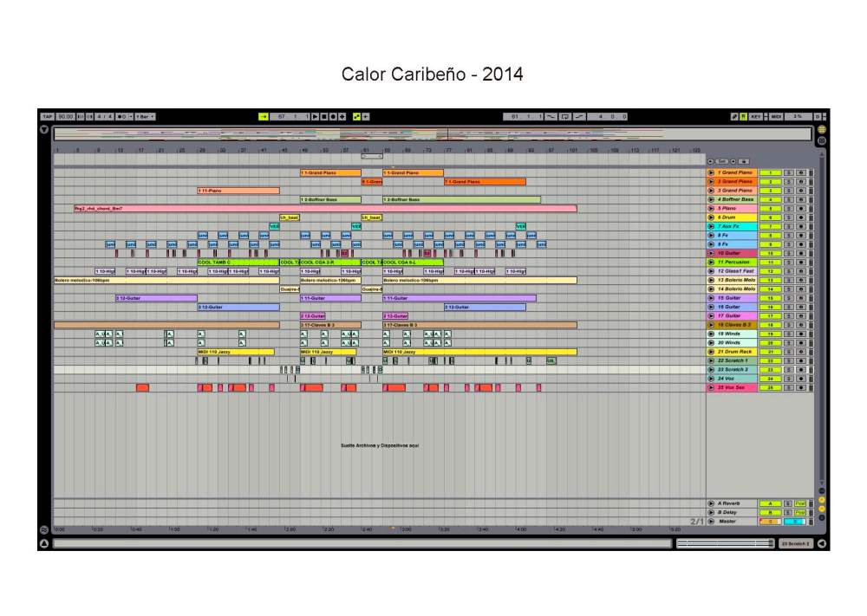Image resolution: width=867 pixels, height=616 pixels.
Task: Click the TAP tempo button
Action: point(48,116)
